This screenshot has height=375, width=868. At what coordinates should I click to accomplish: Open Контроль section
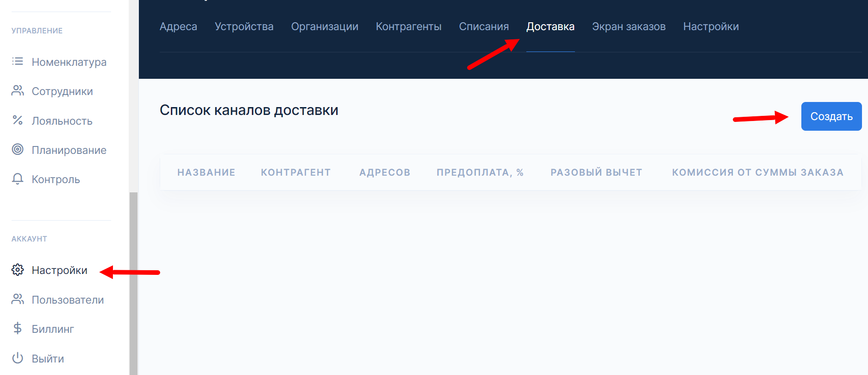56,179
